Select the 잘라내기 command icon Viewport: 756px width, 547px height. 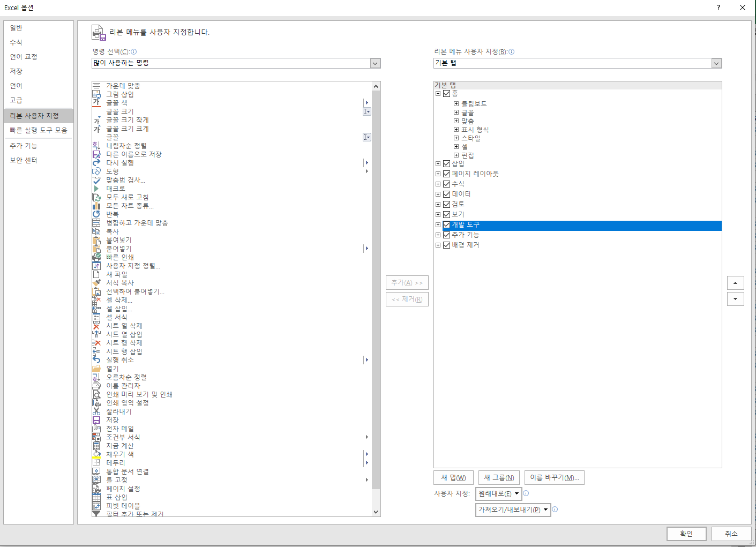click(96, 411)
